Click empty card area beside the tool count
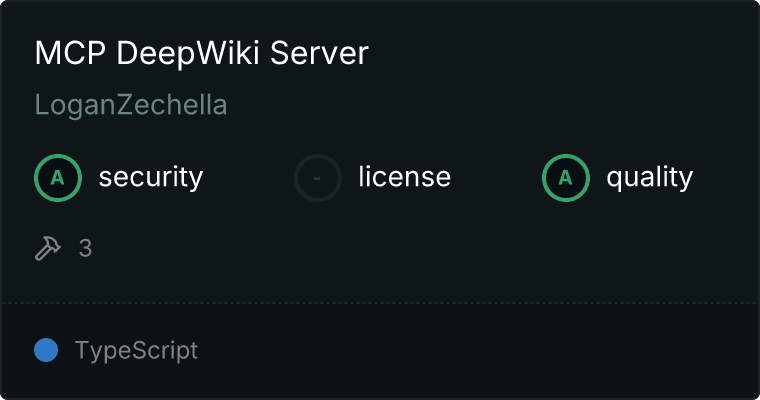The height and width of the screenshot is (400, 760). pos(400,248)
